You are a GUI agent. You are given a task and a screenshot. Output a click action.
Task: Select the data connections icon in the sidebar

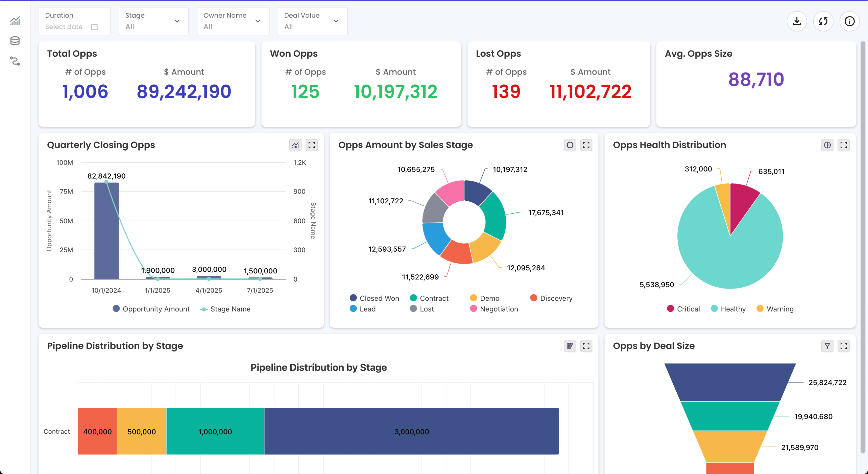tap(15, 61)
